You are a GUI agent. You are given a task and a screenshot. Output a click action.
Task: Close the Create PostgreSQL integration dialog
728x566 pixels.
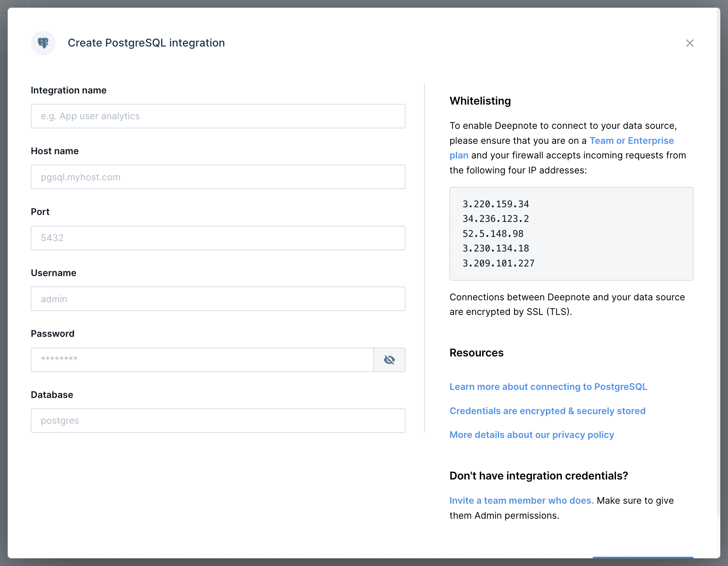(x=690, y=43)
